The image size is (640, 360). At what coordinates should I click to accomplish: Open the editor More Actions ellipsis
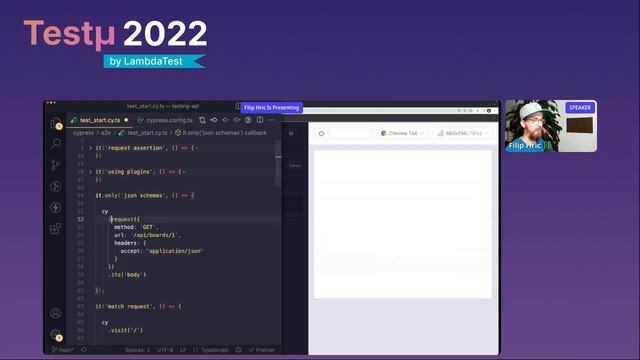point(271,120)
